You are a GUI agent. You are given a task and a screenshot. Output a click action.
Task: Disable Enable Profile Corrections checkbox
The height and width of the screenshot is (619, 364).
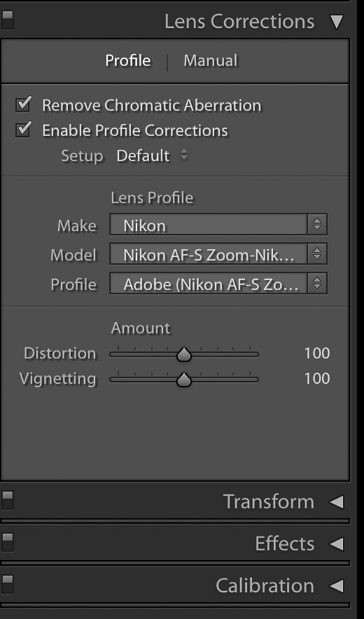(x=24, y=129)
